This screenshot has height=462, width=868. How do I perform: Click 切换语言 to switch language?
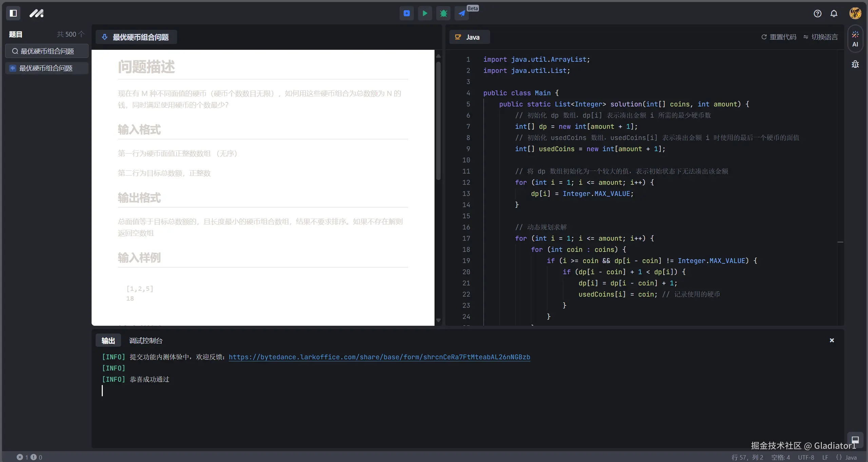[x=821, y=37]
